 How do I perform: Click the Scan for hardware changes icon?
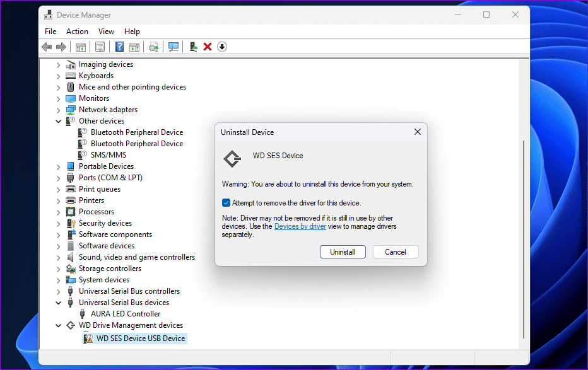[173, 47]
